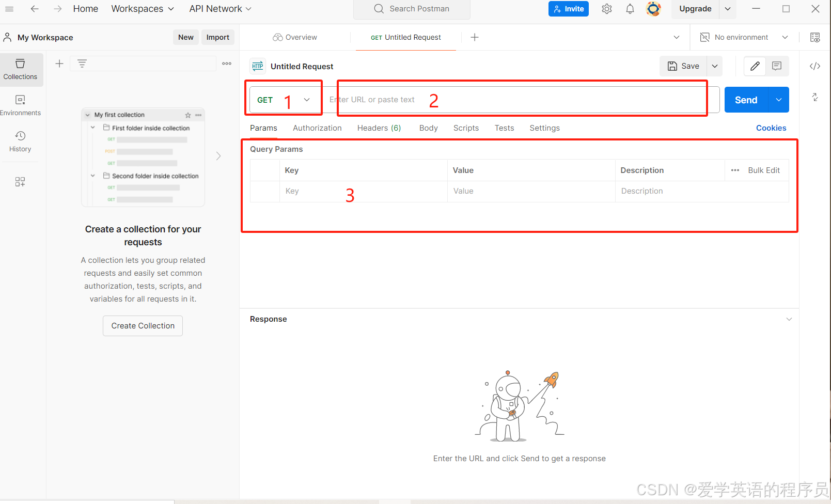
Task: Switch to the Headers (6) tab
Action: tap(379, 128)
